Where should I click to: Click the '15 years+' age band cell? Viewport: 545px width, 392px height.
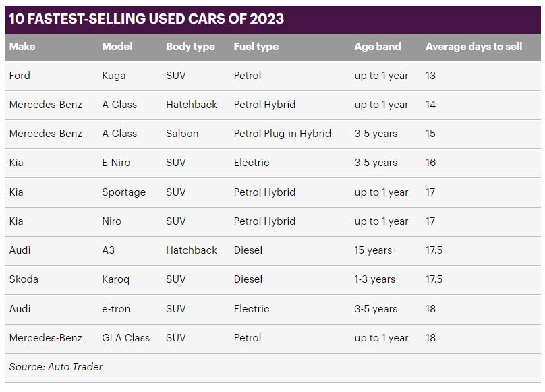click(x=376, y=250)
